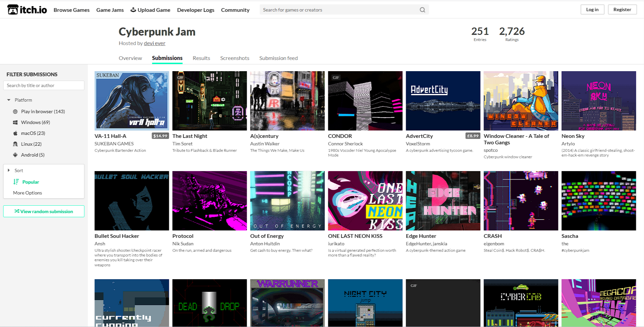Open the Sascha cover thumbnail

[599, 201]
